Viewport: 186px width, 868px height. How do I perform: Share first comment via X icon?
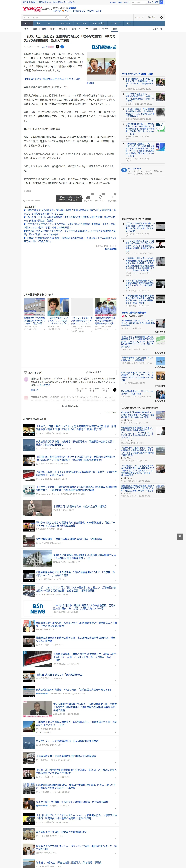(x=115, y=390)
